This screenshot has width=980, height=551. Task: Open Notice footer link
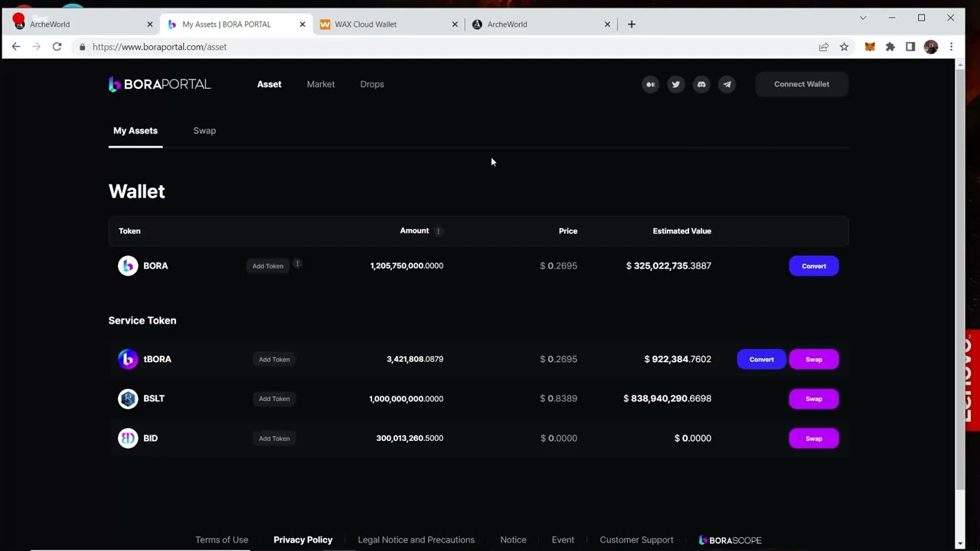pos(513,540)
